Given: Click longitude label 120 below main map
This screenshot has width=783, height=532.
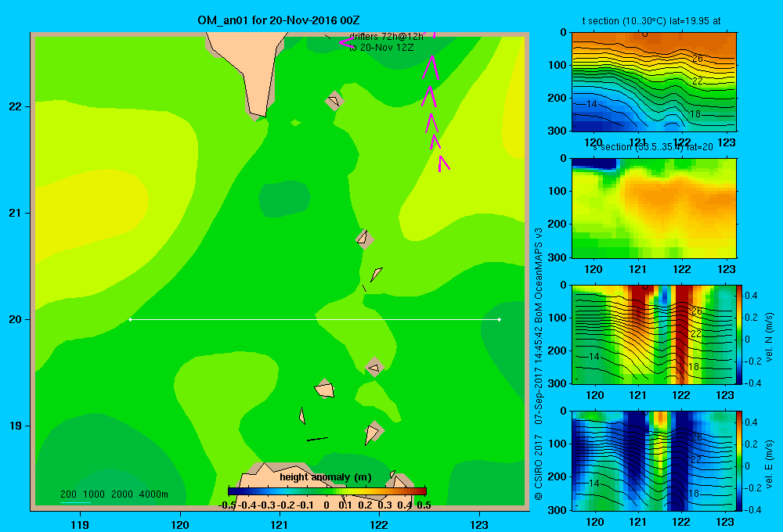Looking at the screenshot, I should coord(180,524).
